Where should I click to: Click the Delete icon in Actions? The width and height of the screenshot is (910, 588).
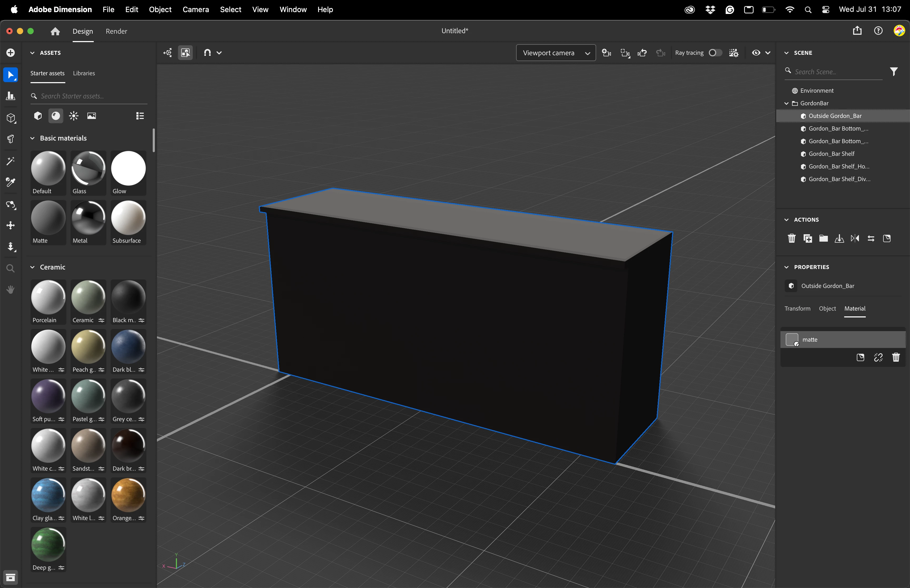tap(792, 239)
